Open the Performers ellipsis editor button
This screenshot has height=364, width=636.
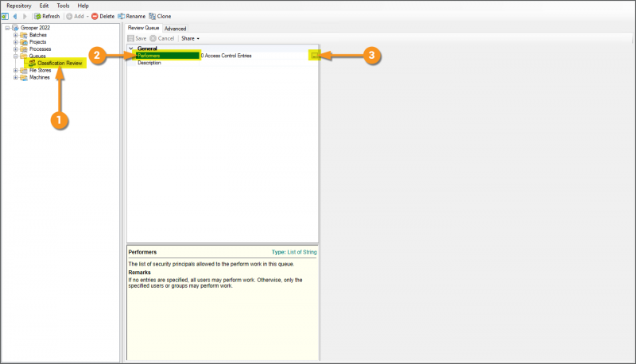(315, 56)
